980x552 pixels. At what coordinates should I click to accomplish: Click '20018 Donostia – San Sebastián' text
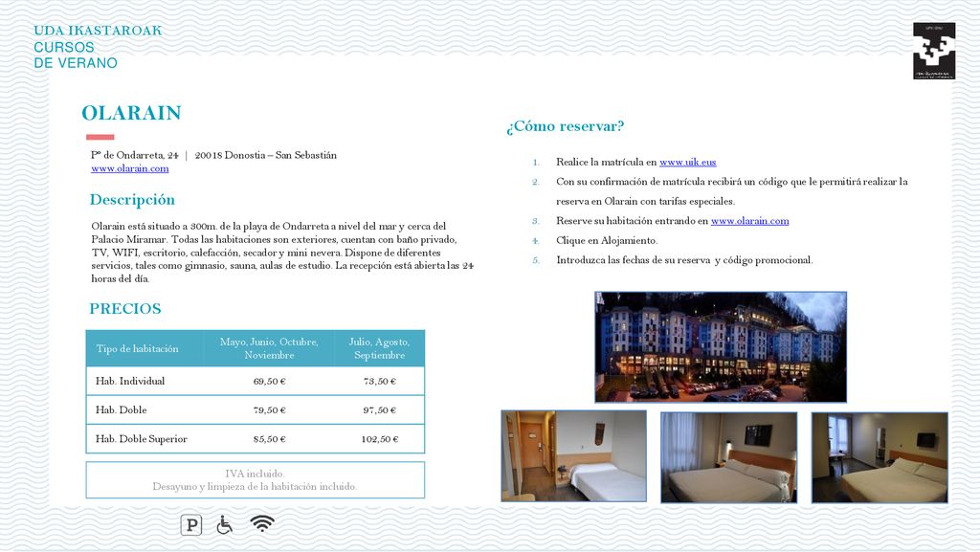(266, 155)
